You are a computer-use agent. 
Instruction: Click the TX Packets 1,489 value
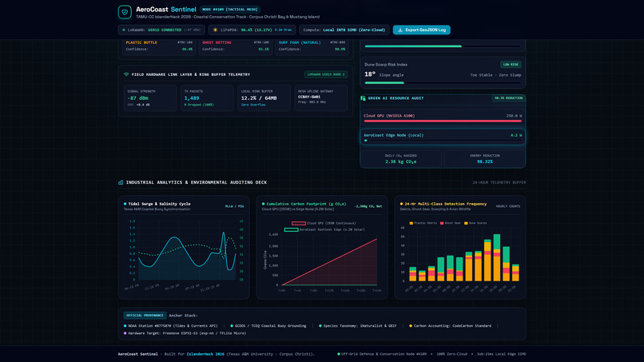[192, 98]
